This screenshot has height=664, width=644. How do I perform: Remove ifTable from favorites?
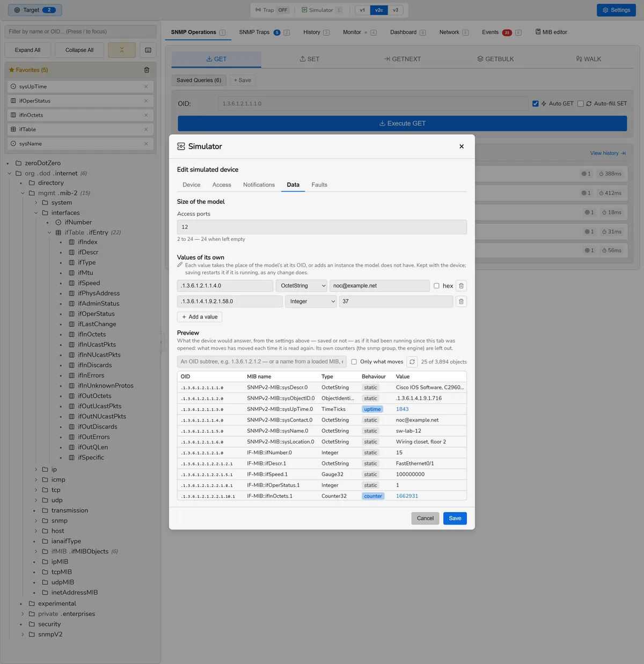click(146, 129)
